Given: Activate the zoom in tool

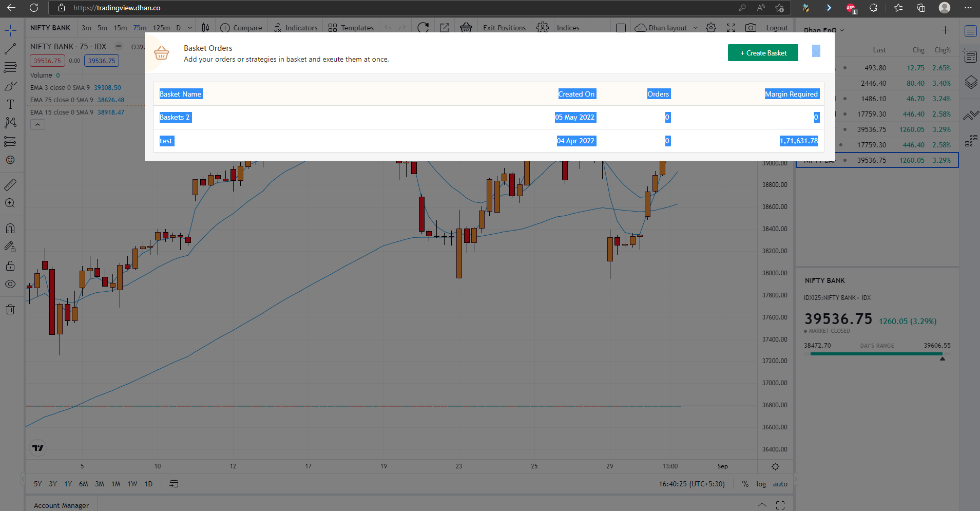Looking at the screenshot, I should coord(10,203).
